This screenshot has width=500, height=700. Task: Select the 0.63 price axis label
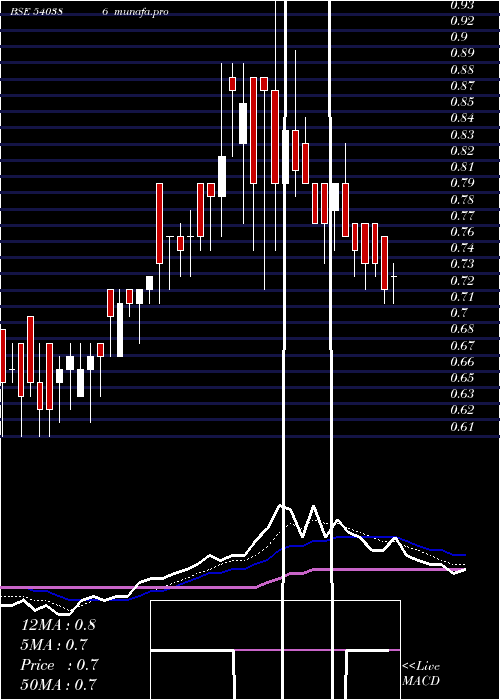[x=462, y=394]
